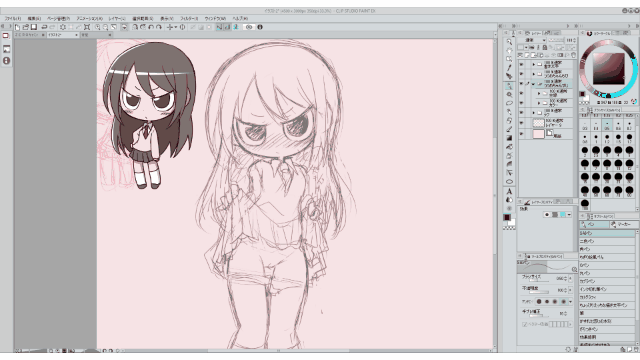Click the dark foreground color swatch below tools
Image resolution: width=640 pixels, height=360 pixels.
(507, 218)
